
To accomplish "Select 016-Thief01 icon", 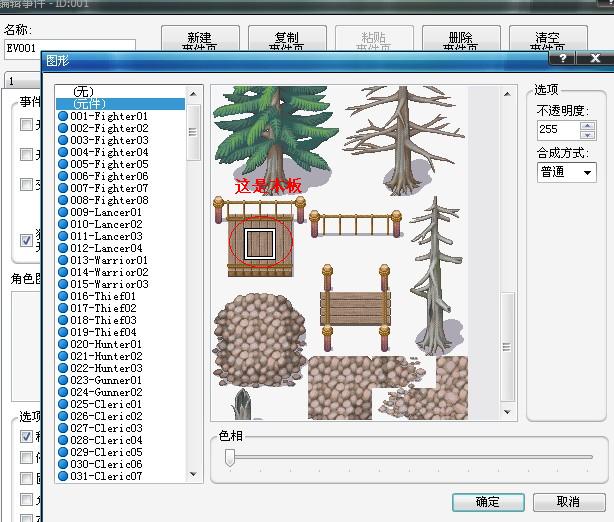I will point(63,296).
